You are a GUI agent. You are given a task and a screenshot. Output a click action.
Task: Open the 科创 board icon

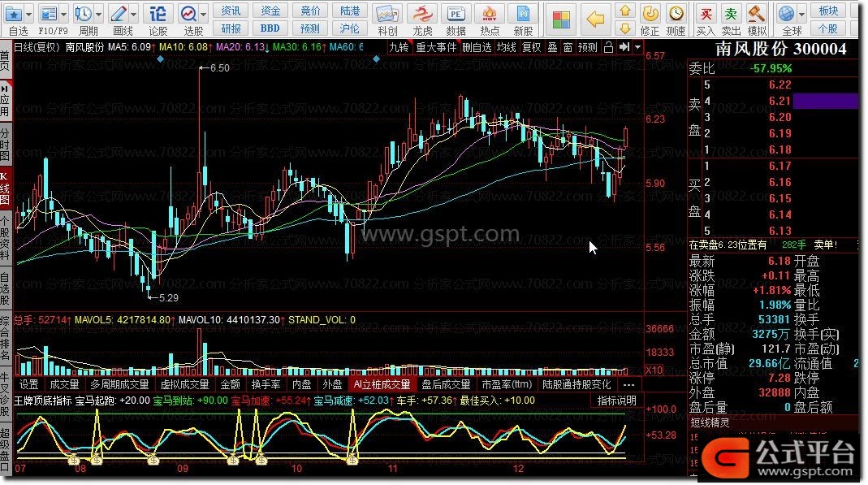click(387, 13)
